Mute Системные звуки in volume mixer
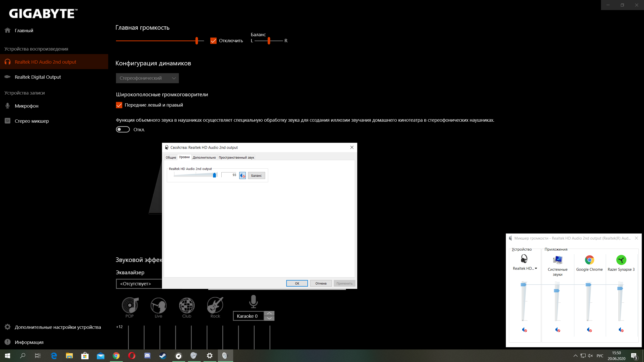This screenshot has height=362, width=644. pyautogui.click(x=558, y=330)
